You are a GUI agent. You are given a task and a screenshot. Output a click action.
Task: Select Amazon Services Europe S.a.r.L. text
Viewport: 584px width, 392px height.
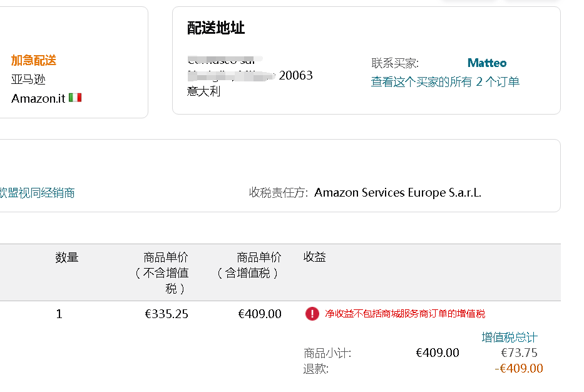pos(397,193)
